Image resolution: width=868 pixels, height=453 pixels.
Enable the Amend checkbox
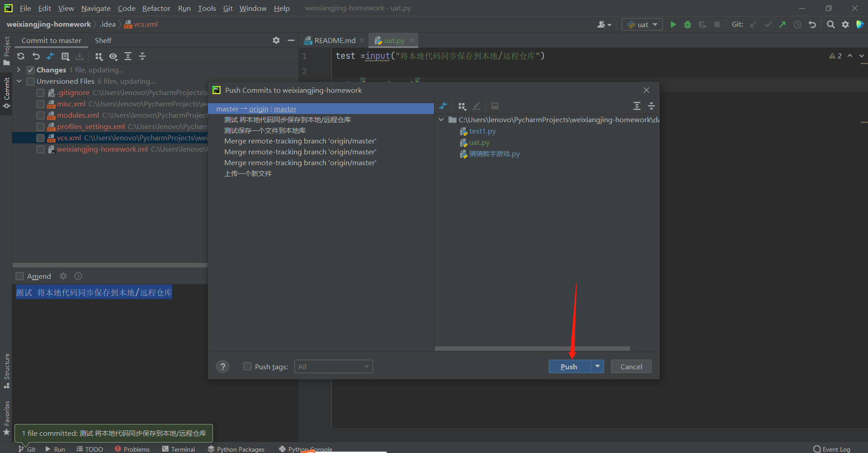[x=19, y=276]
